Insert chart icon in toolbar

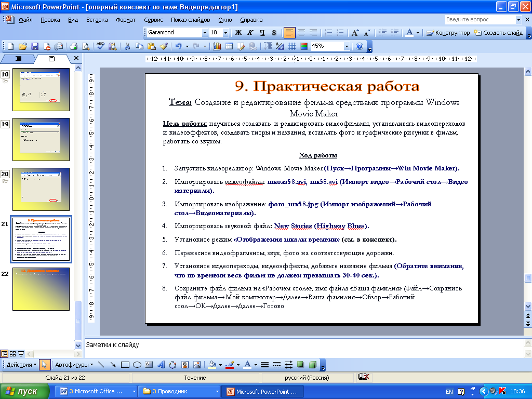tap(217, 46)
